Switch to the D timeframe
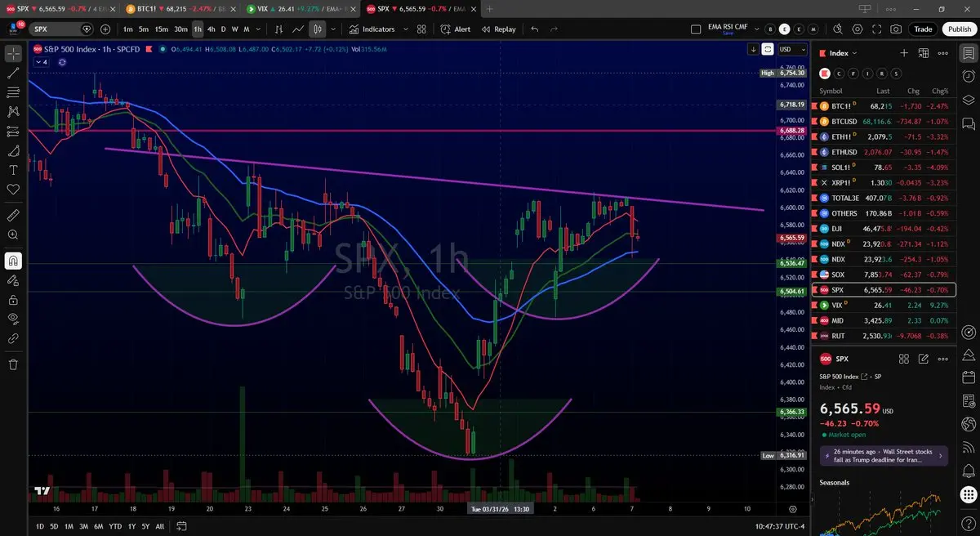 (224, 29)
